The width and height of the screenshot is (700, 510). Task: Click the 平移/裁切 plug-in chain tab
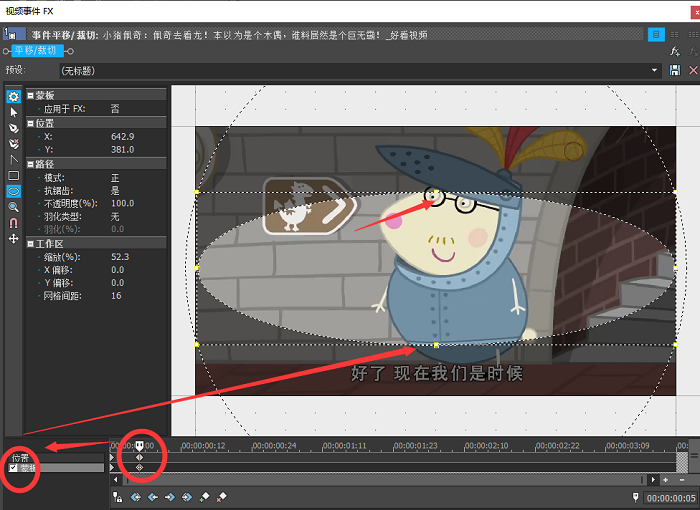pos(38,51)
